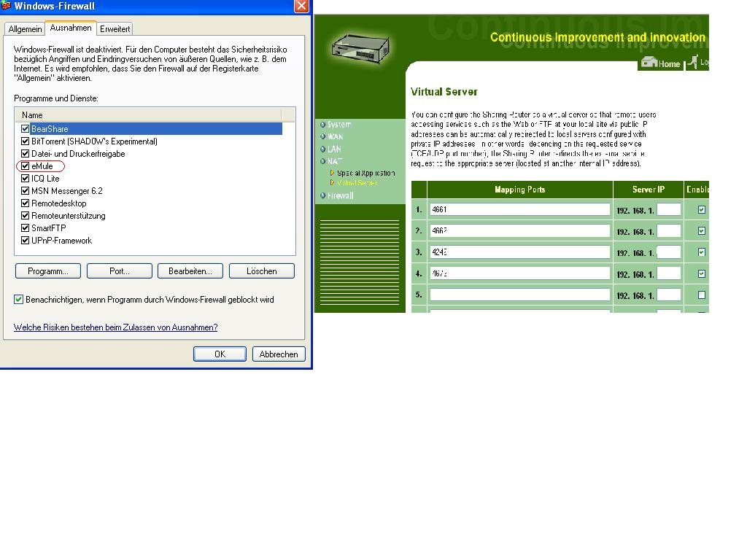Viewport: 747px width, 560px height.
Task: Select the SmartFTP list entry
Action: pos(49,227)
